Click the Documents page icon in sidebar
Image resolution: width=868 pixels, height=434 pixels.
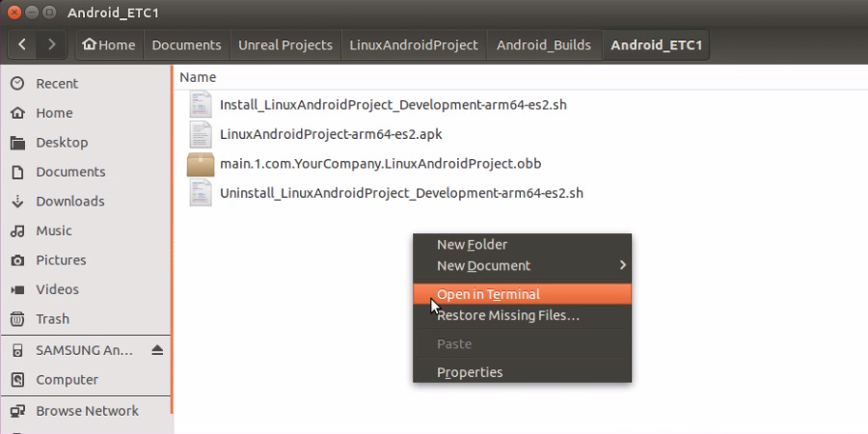coord(17,173)
